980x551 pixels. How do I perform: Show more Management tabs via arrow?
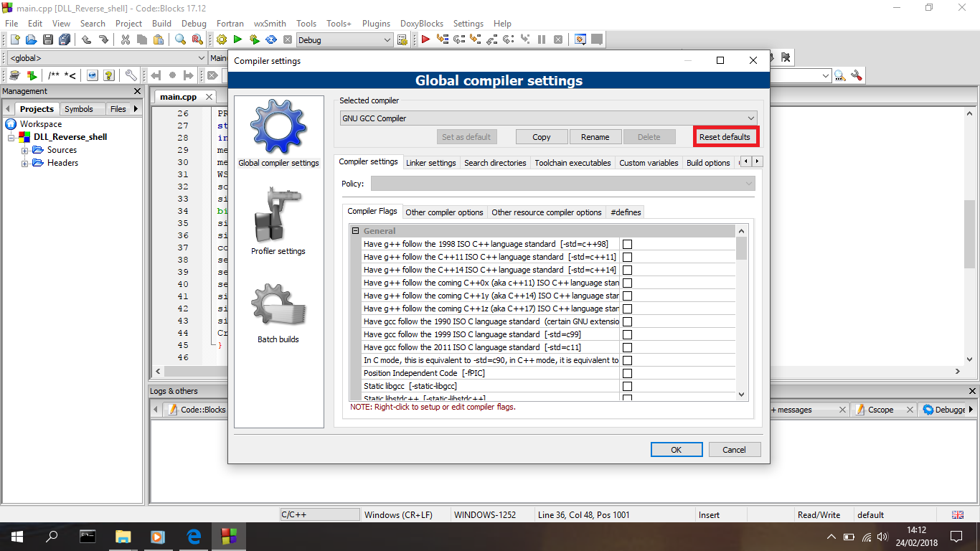click(136, 109)
